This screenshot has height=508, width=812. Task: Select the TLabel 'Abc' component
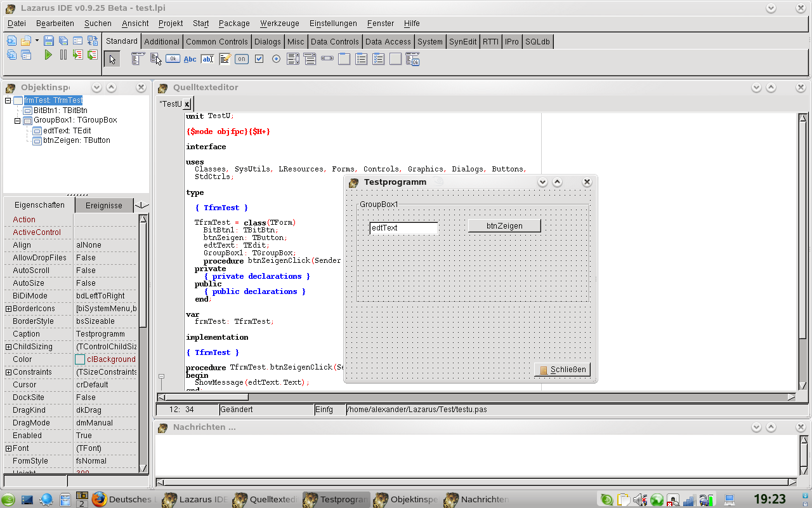coord(190,59)
